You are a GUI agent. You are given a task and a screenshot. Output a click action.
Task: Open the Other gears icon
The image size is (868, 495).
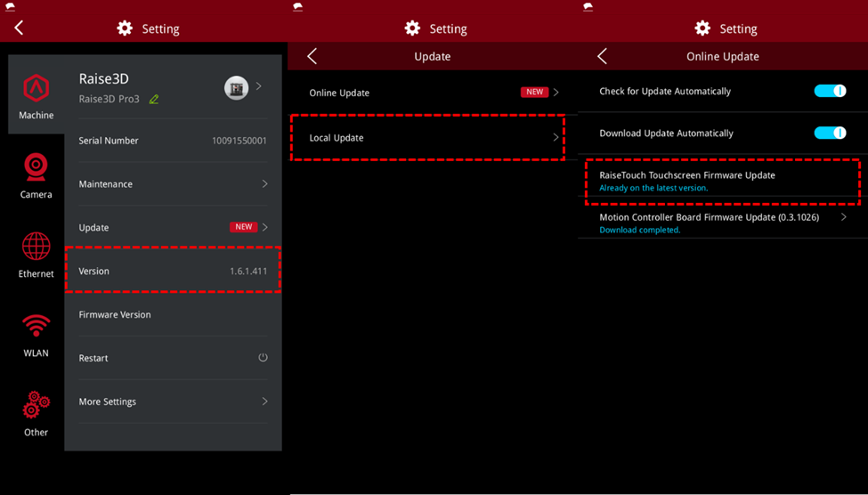(36, 405)
